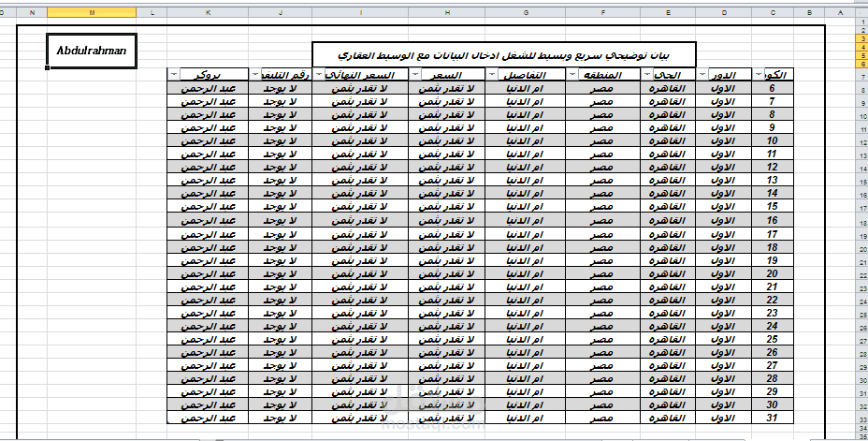Select column I header
Screen dimensions: 868x441
point(360,13)
